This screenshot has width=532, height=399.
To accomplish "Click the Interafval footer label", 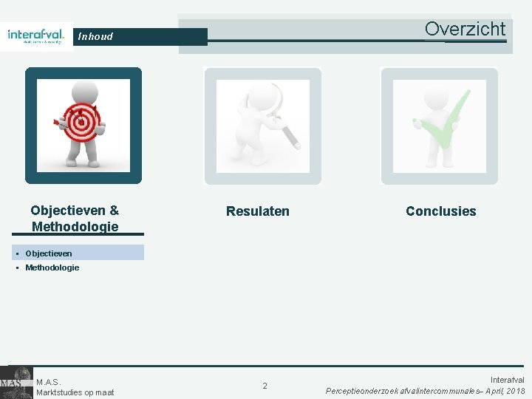I will pyautogui.click(x=507, y=380).
